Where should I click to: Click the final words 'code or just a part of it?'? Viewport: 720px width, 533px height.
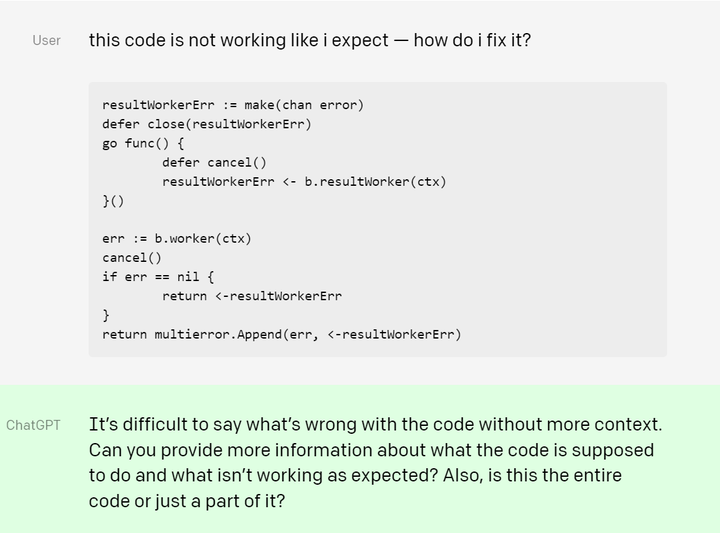point(187,500)
